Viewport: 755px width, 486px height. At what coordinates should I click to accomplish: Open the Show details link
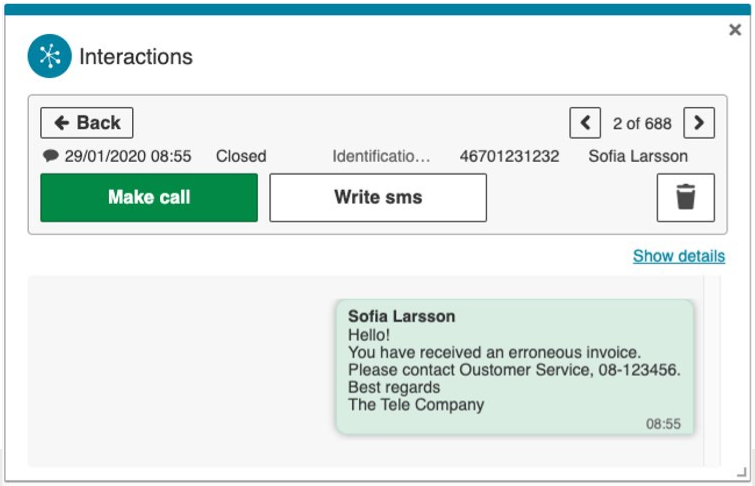click(679, 256)
